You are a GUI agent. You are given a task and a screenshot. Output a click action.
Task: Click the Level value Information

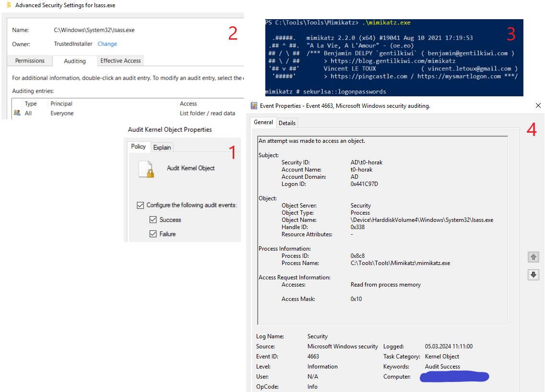322,367
